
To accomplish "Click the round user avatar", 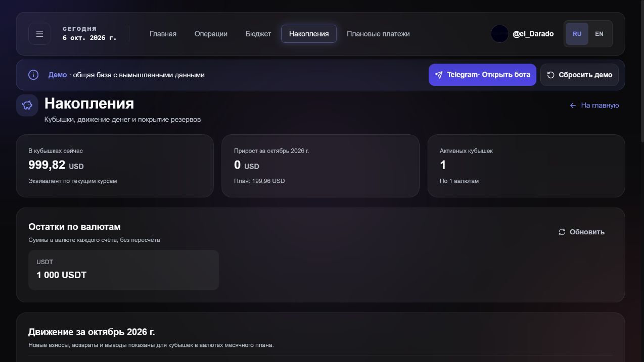I will click(x=499, y=34).
